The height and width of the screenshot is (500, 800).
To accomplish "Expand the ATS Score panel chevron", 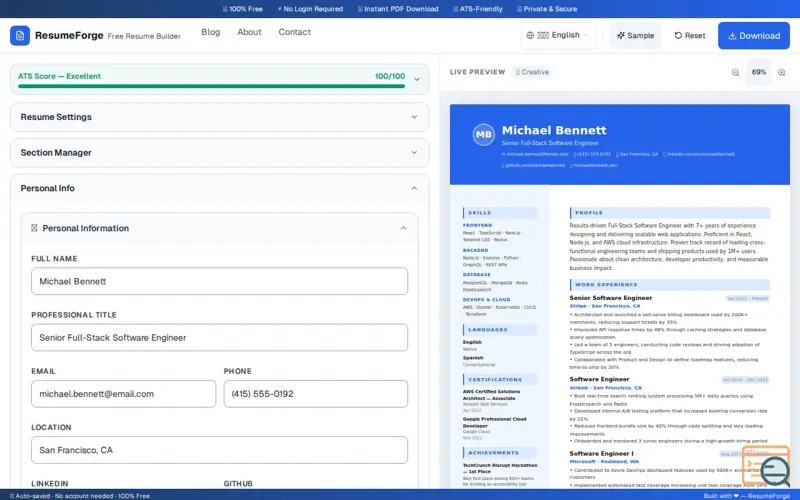I will pos(416,79).
